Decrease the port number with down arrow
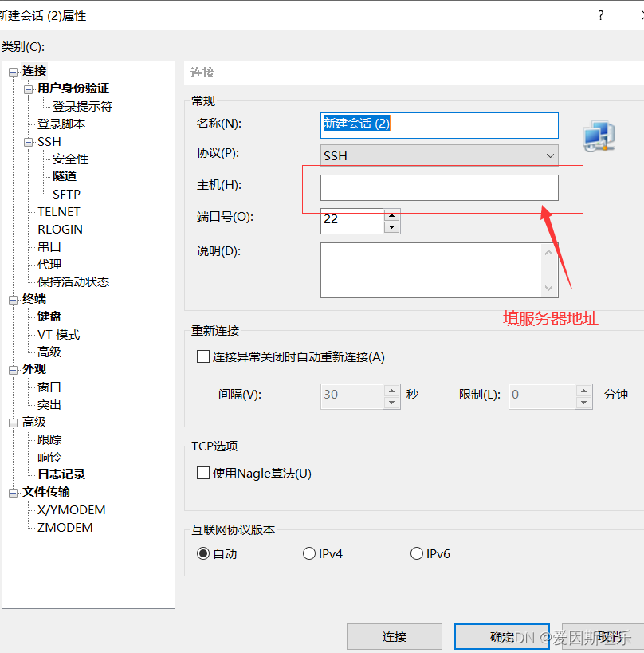 (391, 227)
